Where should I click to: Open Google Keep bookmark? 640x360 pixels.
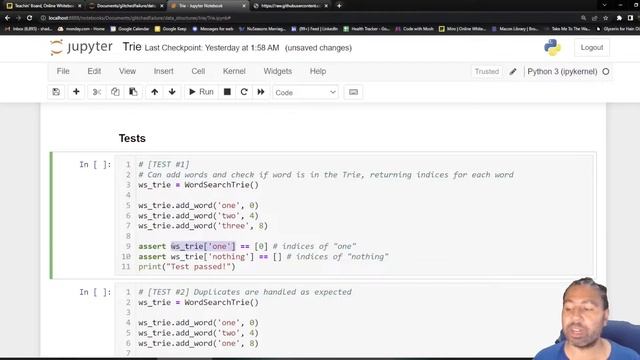click(171, 29)
